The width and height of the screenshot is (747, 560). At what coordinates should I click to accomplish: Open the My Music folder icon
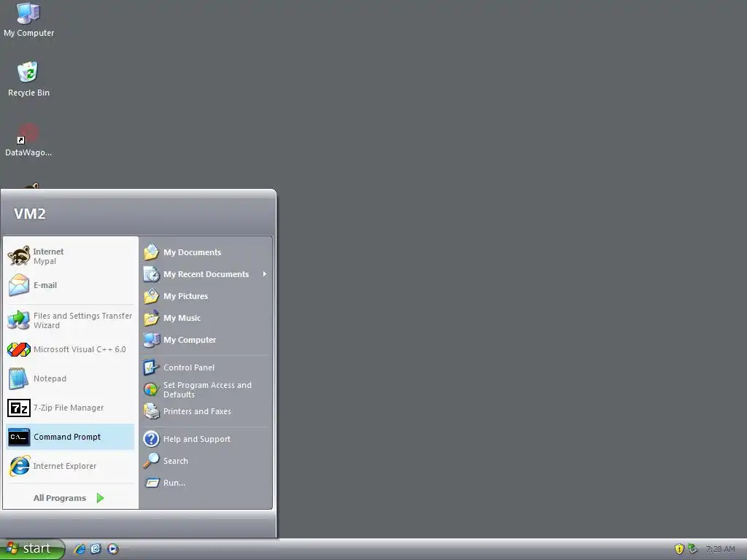point(152,318)
